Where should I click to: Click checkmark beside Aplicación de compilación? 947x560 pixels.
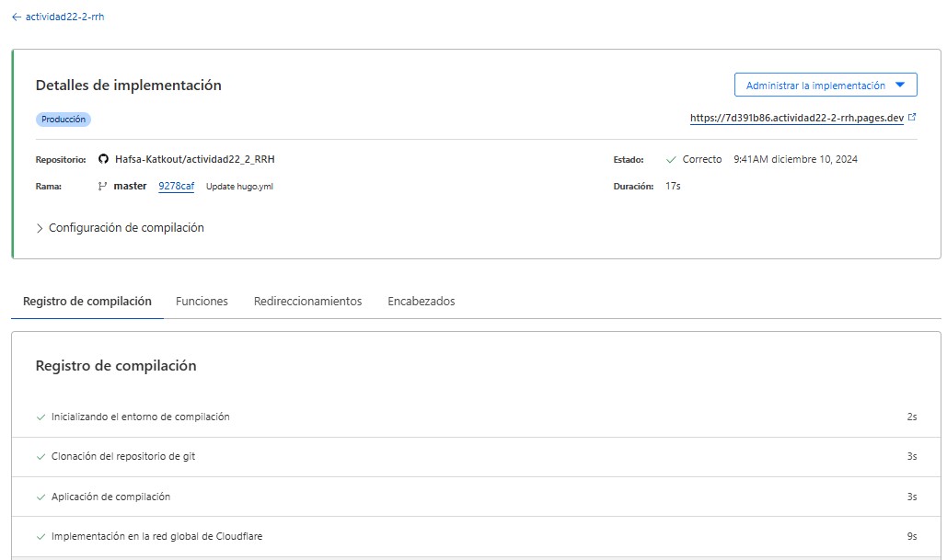pyautogui.click(x=40, y=497)
